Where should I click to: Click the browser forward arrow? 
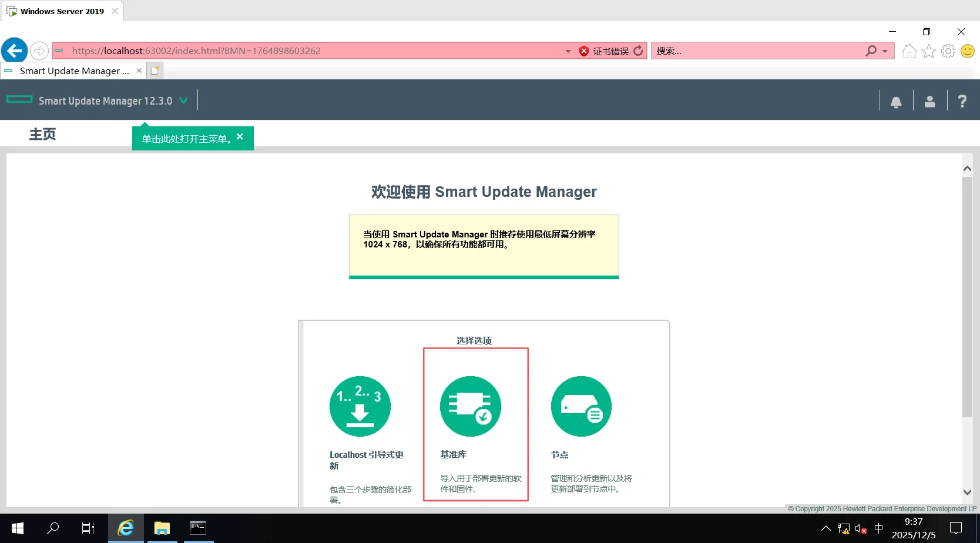(x=39, y=51)
